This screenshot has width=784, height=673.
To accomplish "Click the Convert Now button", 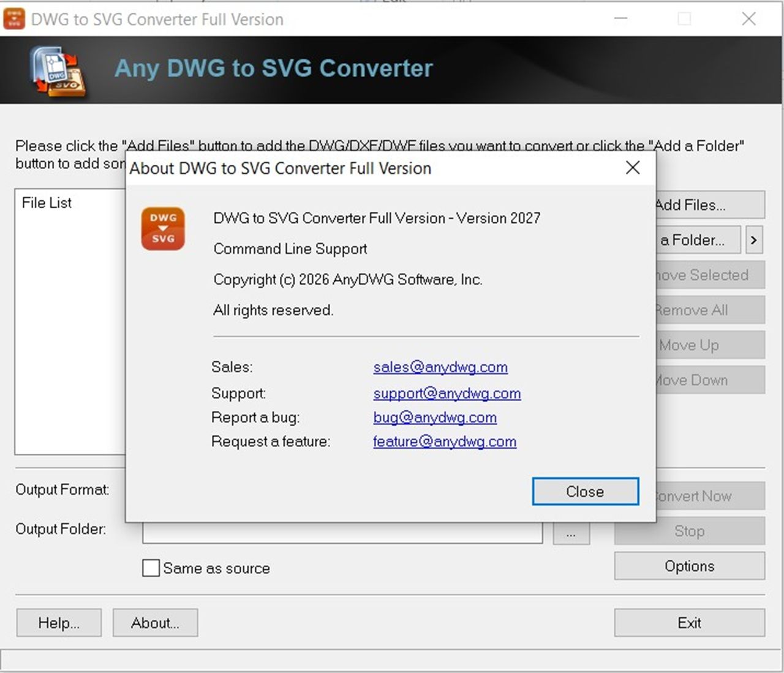I will pos(710,496).
